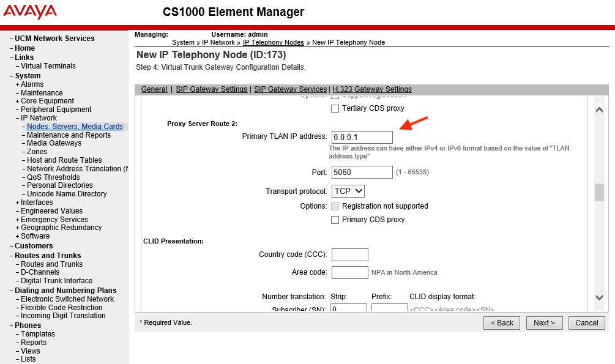
Task: Open UCM Network Services
Action: [x=54, y=39]
